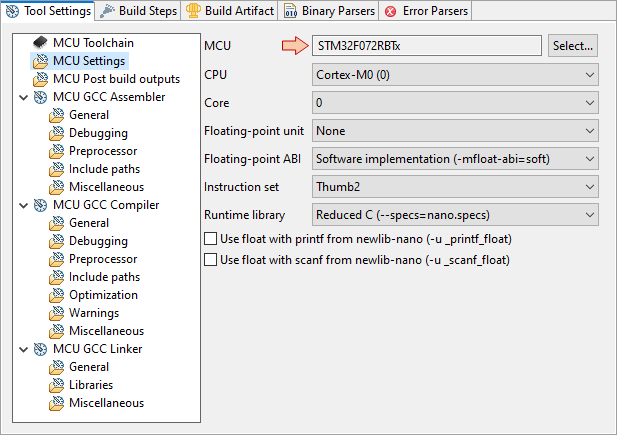This screenshot has width=617, height=435.
Task: Click the MCU GCC Compiler gear icon
Action: (41, 205)
